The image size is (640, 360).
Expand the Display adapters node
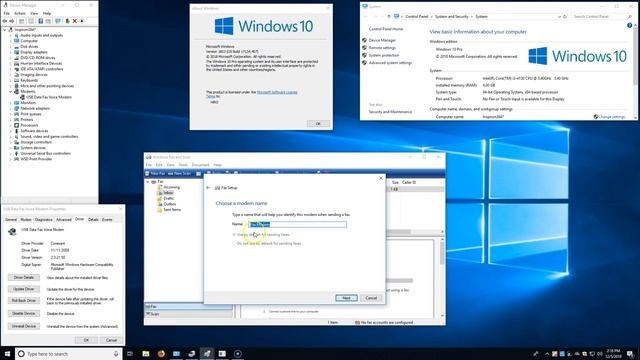click(x=11, y=52)
